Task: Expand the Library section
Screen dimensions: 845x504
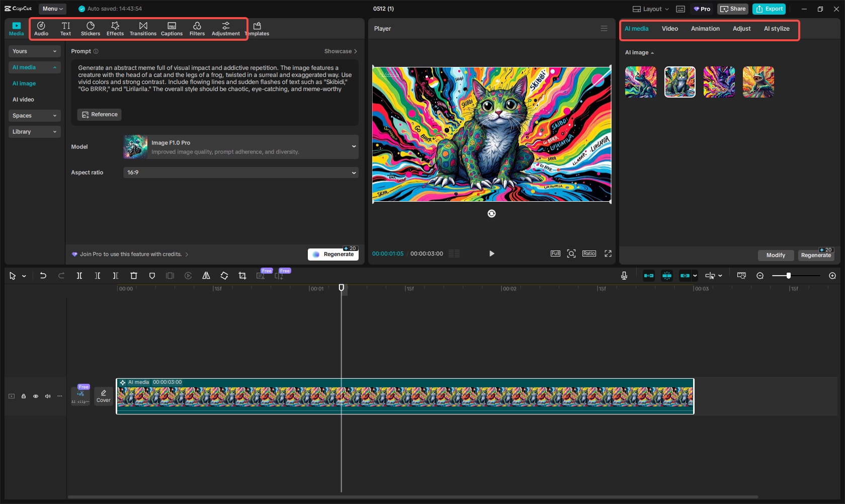Action: (x=34, y=132)
